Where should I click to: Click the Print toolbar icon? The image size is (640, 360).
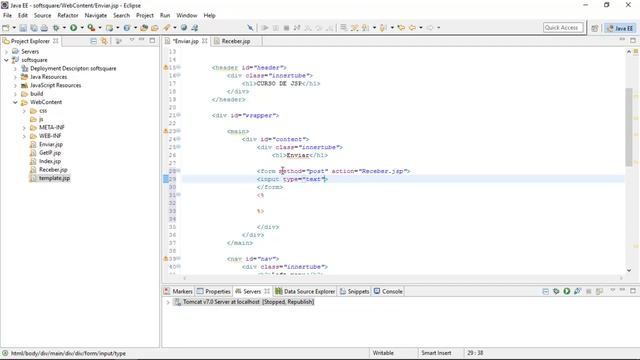44,28
